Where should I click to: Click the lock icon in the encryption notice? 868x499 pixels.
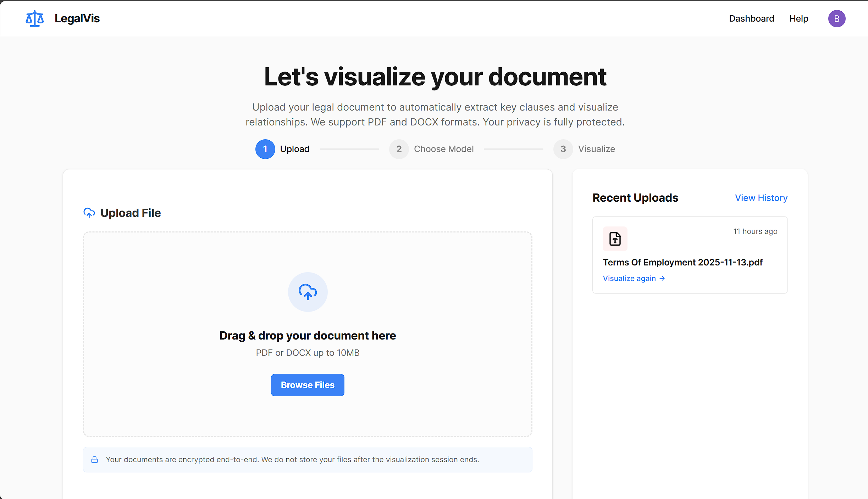click(x=94, y=460)
